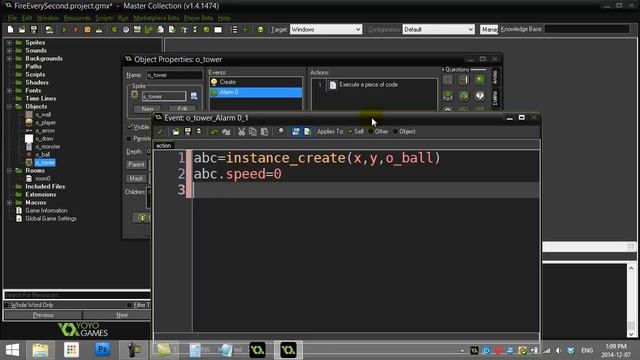
Task: Expand the Sprites folder in resource tree
Action: click(x=9, y=42)
